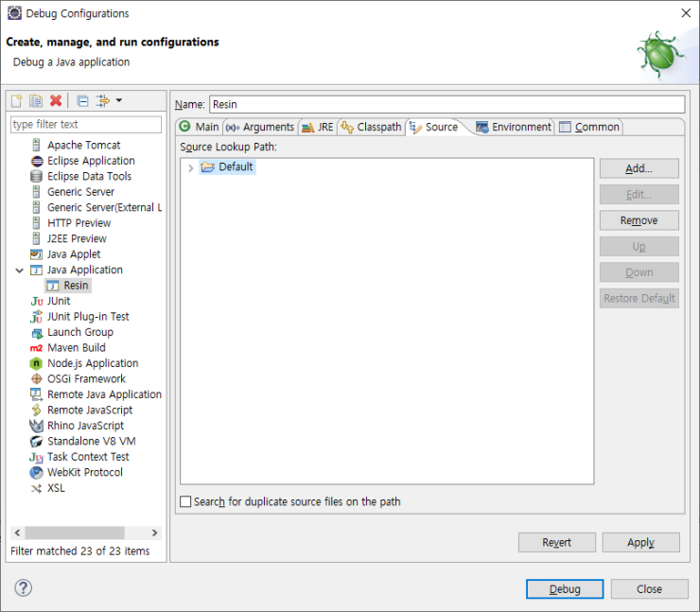Switch to the Classpath tab
This screenshot has width=700, height=612.
click(x=371, y=127)
